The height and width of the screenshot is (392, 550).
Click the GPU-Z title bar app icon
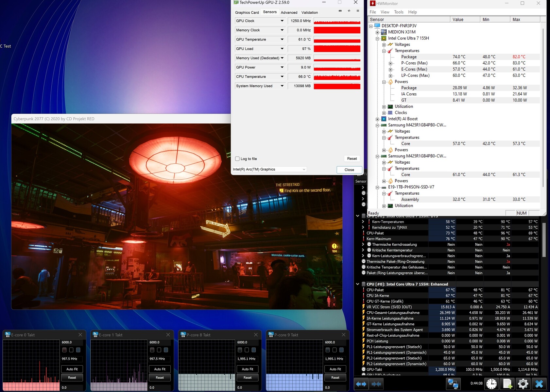(236, 2)
